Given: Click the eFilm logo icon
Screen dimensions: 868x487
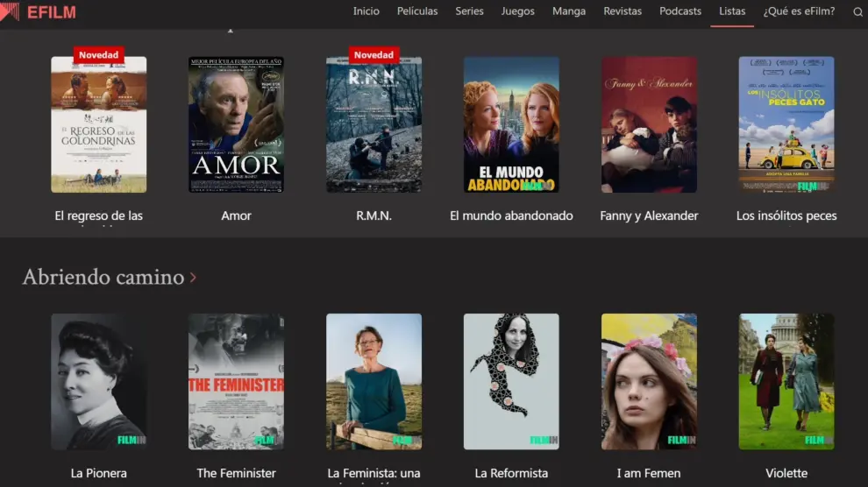Looking at the screenshot, I should (11, 12).
